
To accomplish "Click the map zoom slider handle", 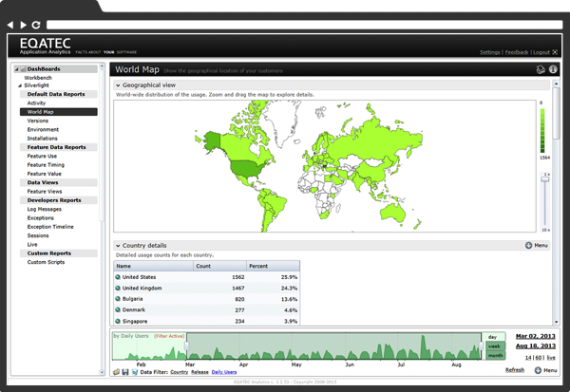I will (x=545, y=179).
